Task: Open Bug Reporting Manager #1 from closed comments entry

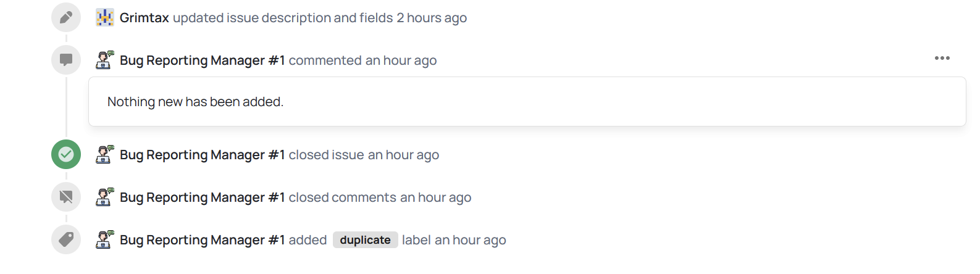Action: coord(202,197)
